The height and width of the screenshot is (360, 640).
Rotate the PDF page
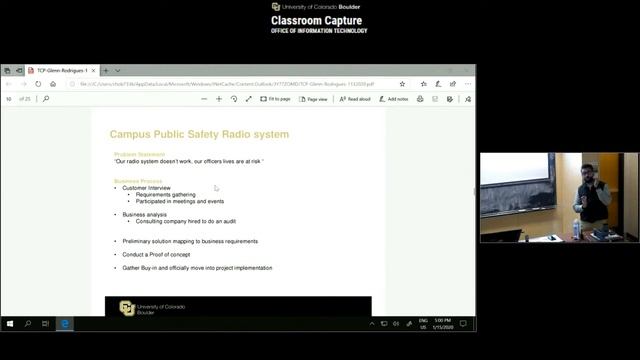coord(234,99)
